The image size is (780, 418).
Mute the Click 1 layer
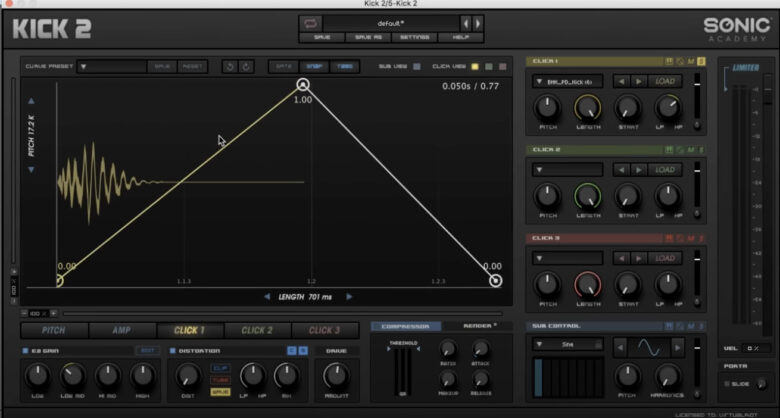pyautogui.click(x=691, y=61)
